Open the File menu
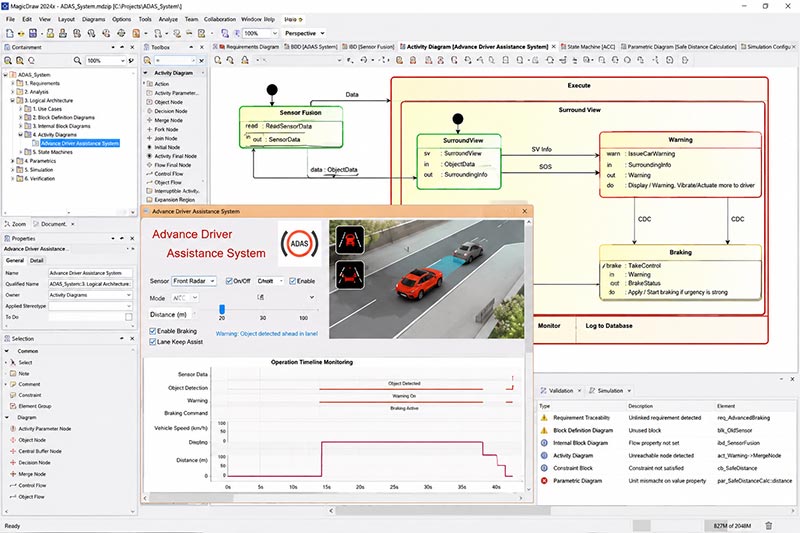The width and height of the screenshot is (800, 533). point(10,19)
